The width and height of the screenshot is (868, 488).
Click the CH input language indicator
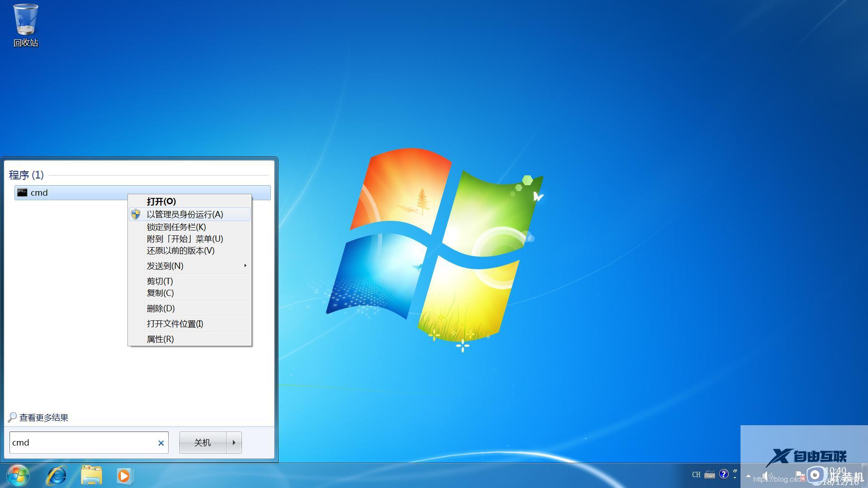click(696, 474)
